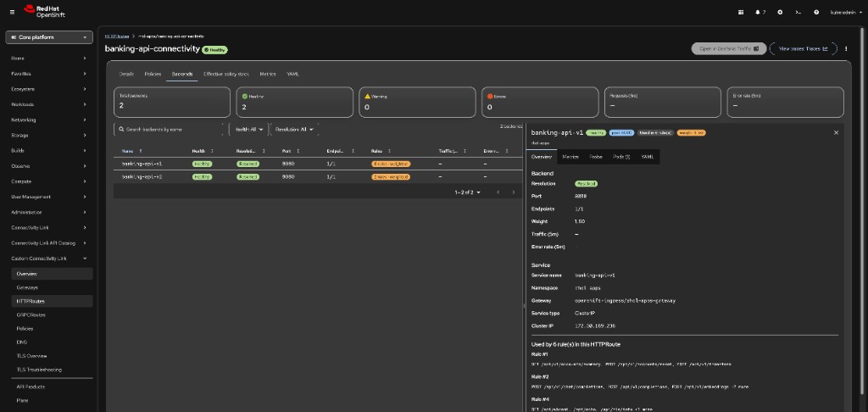Viewport: 868px width, 412px height.
Task: Open the Pods tab in detail panel
Action: tap(621, 157)
